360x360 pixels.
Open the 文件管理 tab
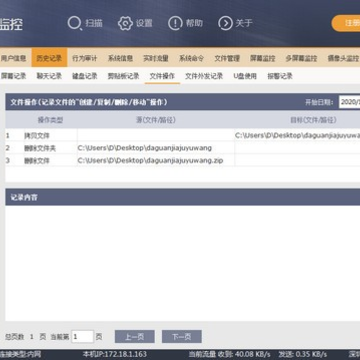click(227, 58)
